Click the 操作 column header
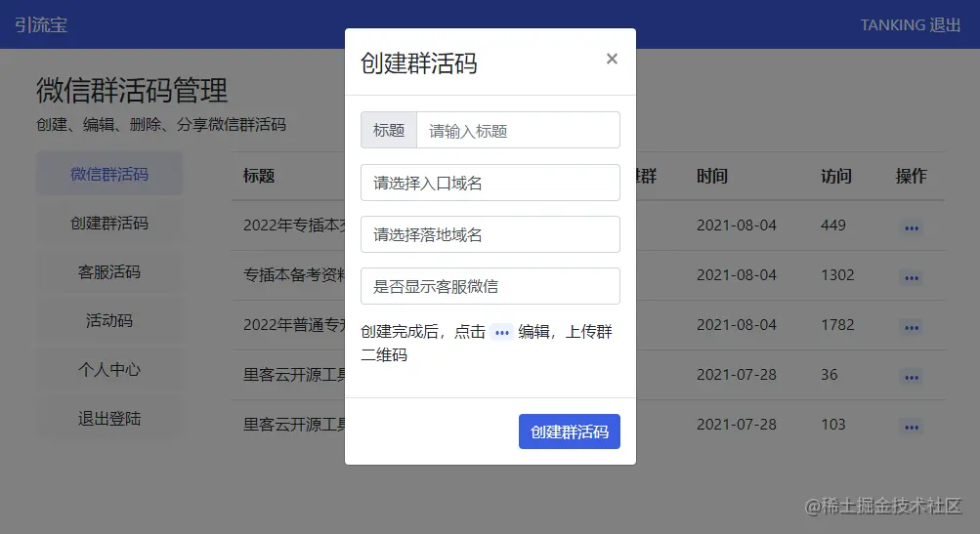Image resolution: width=980 pixels, height=534 pixels. tap(911, 176)
